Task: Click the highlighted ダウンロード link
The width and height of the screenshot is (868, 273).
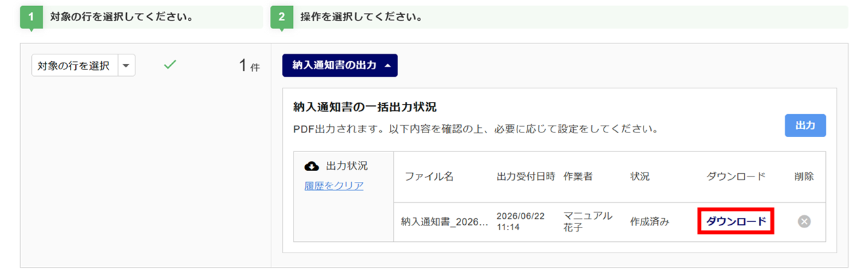Action: coord(736,221)
